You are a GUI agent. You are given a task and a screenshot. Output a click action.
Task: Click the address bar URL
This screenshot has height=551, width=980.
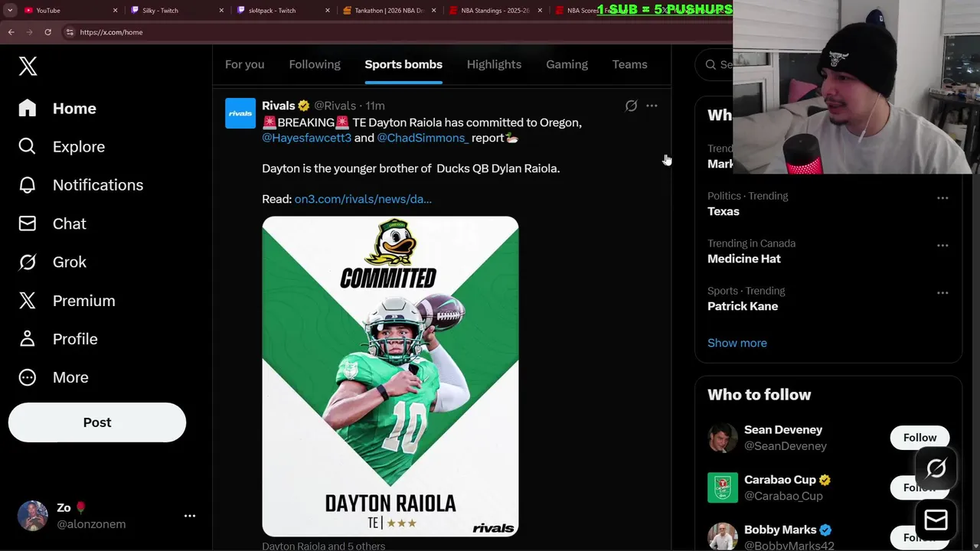[111, 32]
